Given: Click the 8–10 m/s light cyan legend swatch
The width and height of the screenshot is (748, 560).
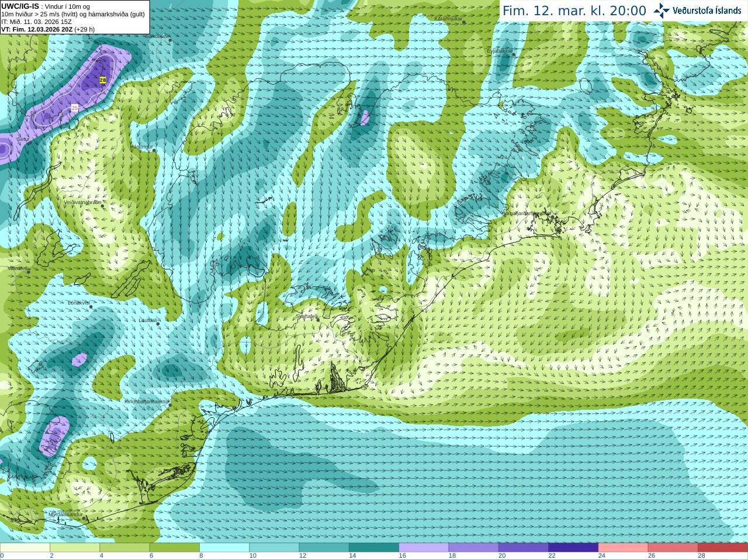Looking at the screenshot, I should [224, 548].
